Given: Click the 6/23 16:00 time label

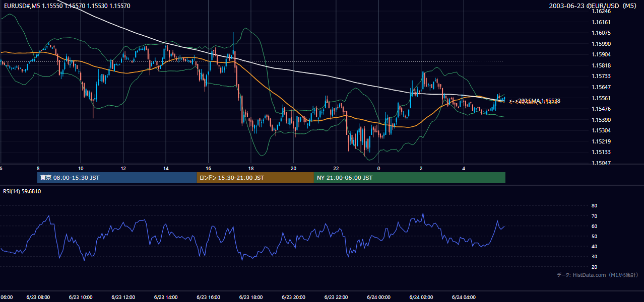Looking at the screenshot, I should click(x=209, y=297).
